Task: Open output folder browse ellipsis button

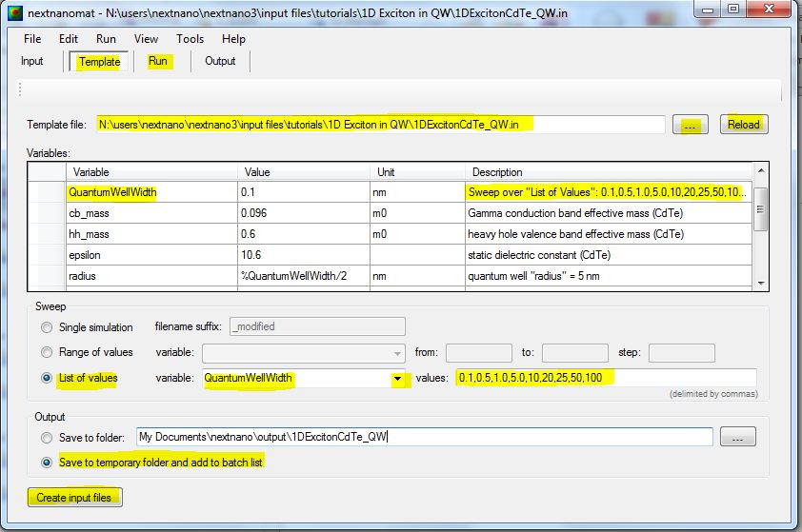Action: (738, 437)
